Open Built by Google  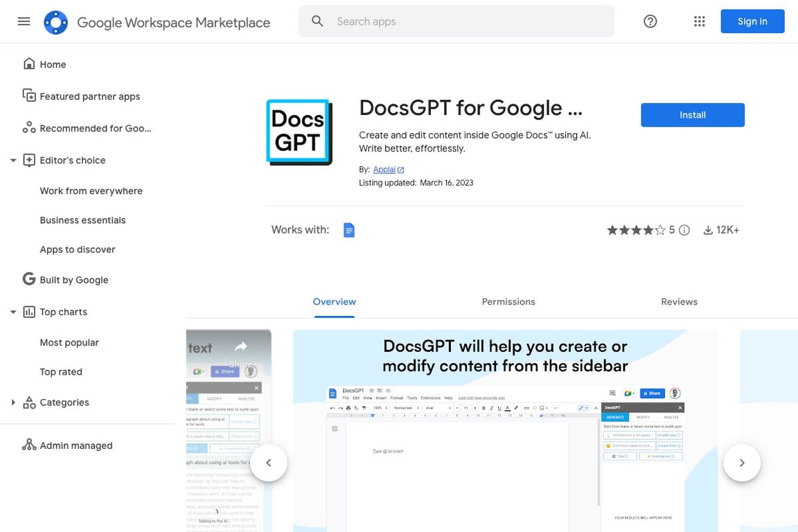[x=74, y=280]
